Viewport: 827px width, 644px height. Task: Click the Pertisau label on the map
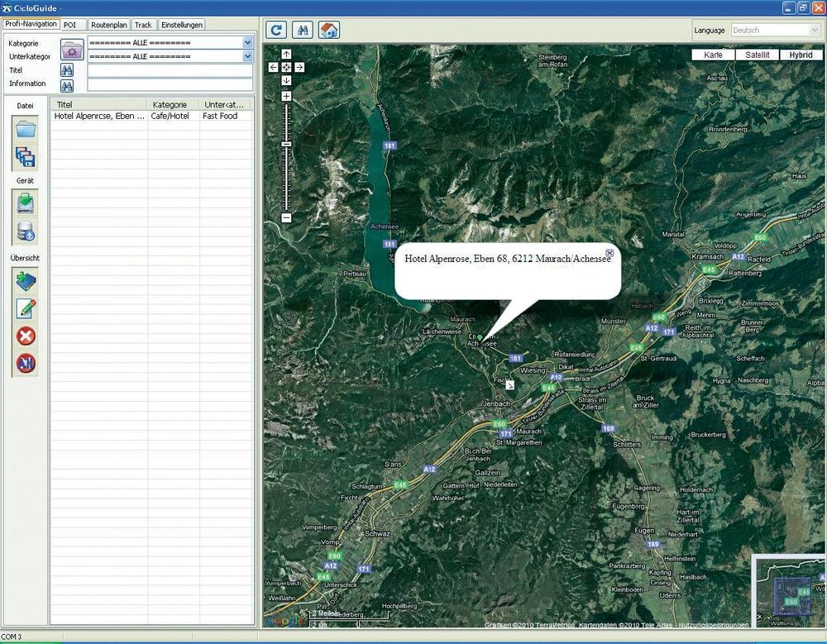click(355, 274)
